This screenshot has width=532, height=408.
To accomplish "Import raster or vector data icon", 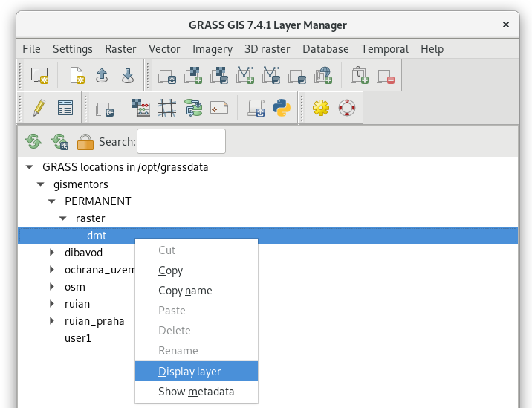I will (105, 109).
